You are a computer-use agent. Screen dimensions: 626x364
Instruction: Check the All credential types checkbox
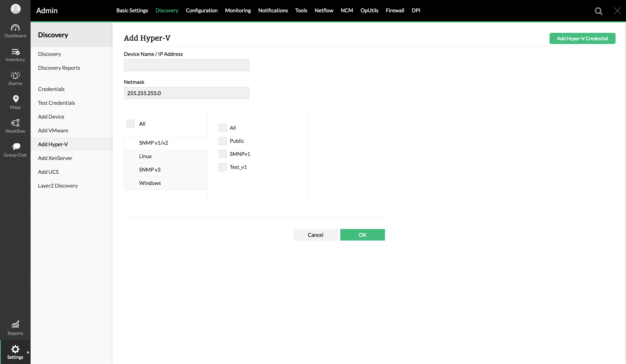(x=130, y=124)
